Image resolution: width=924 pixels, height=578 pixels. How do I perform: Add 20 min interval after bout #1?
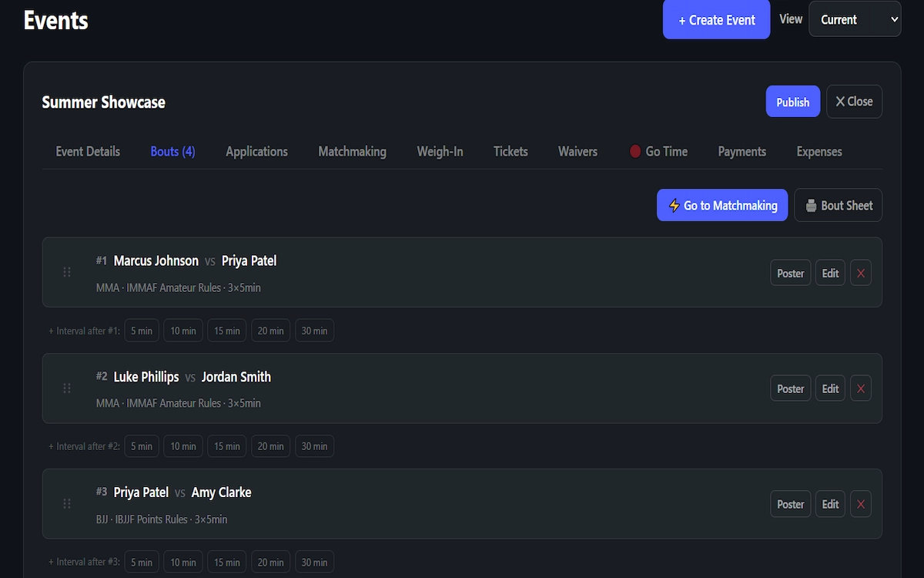(x=271, y=331)
